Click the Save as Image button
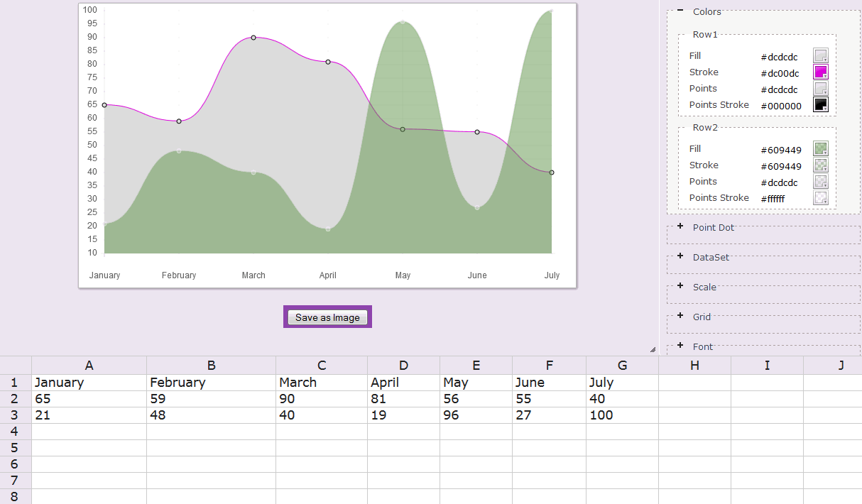The width and height of the screenshot is (862, 504). coord(327,317)
